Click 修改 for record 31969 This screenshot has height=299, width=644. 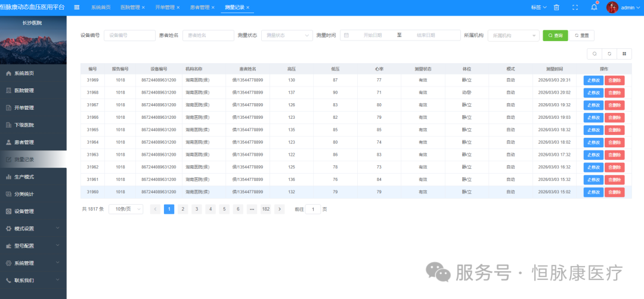[593, 80]
